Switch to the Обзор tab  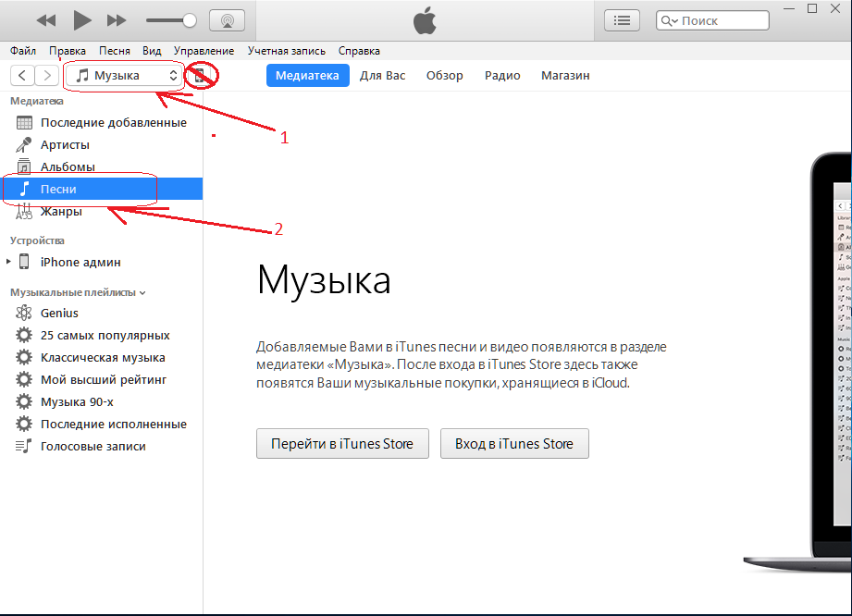pos(444,76)
